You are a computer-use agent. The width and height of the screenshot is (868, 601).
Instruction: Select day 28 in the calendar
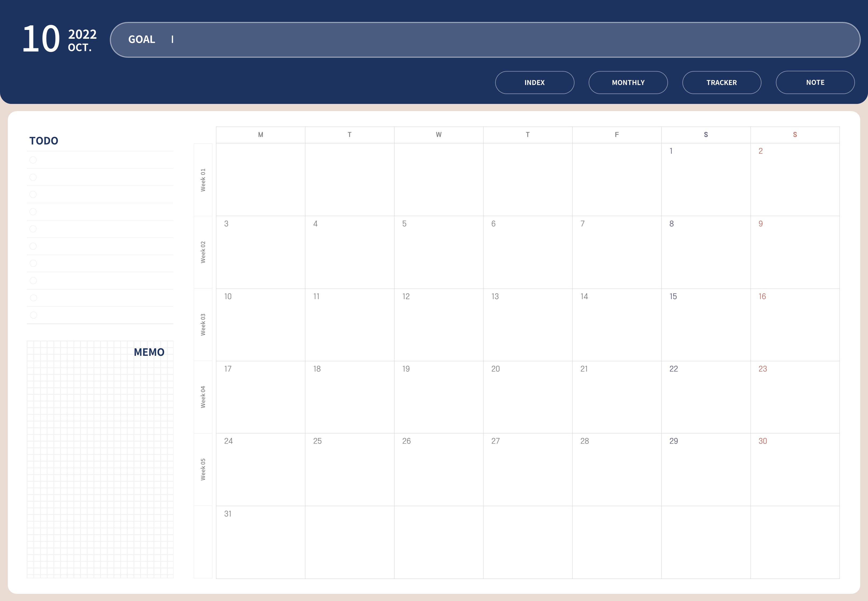(617, 470)
